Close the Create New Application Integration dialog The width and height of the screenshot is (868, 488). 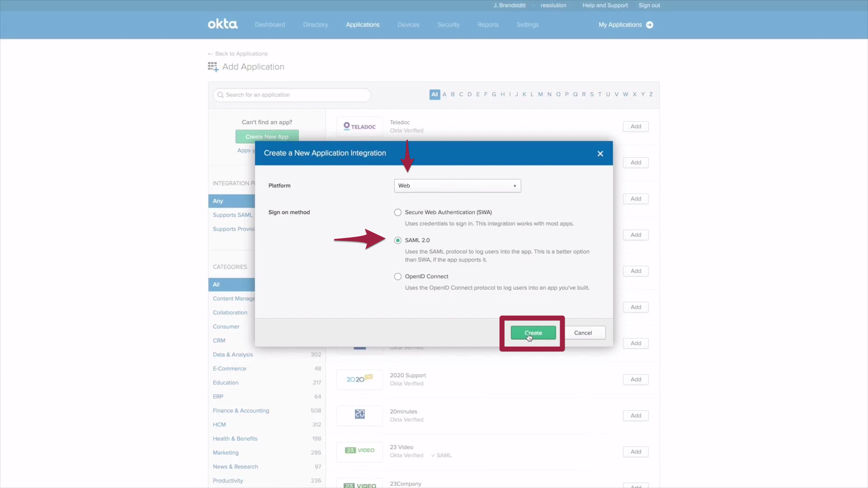tap(600, 154)
